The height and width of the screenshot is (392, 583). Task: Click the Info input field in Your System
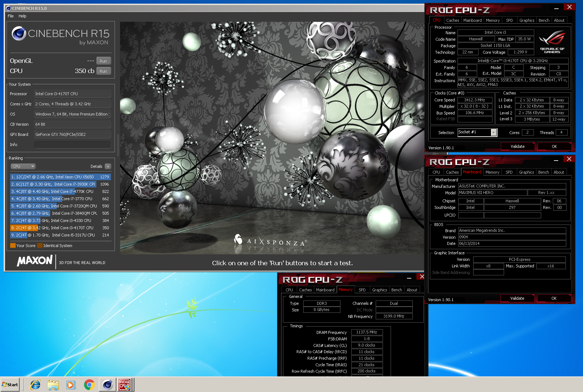(x=72, y=145)
